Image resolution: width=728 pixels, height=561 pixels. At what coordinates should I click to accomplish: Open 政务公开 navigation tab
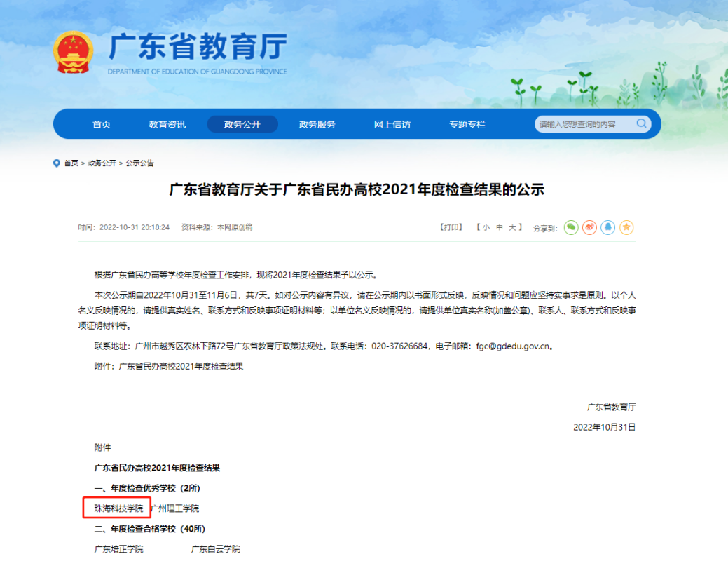[x=242, y=124]
